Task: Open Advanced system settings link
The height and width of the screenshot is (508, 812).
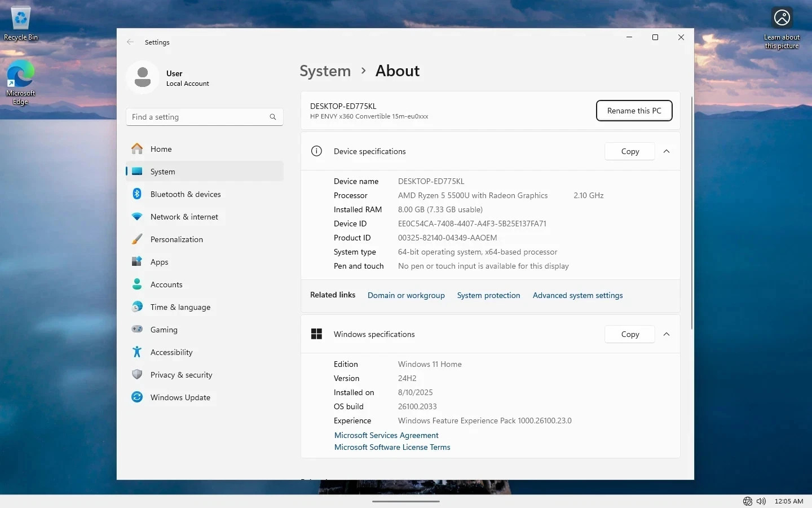Action: (577, 295)
